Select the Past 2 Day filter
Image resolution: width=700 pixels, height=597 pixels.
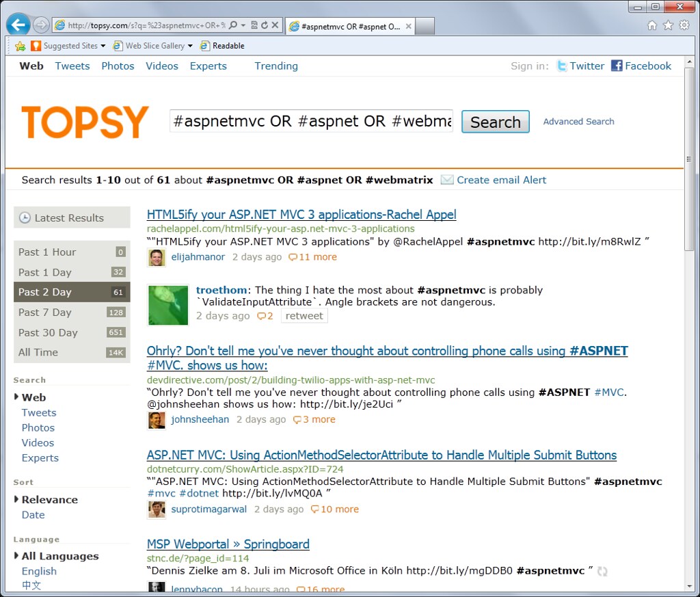(72, 292)
